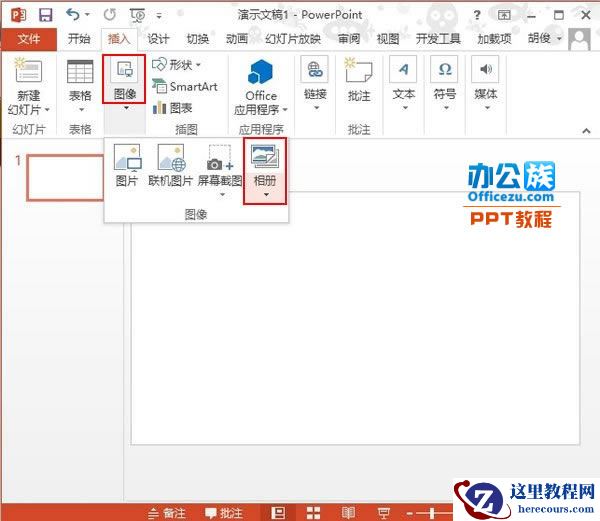This screenshot has width=600, height=521.
Task: Switch to the 审阅 review tab
Action: 349,39
